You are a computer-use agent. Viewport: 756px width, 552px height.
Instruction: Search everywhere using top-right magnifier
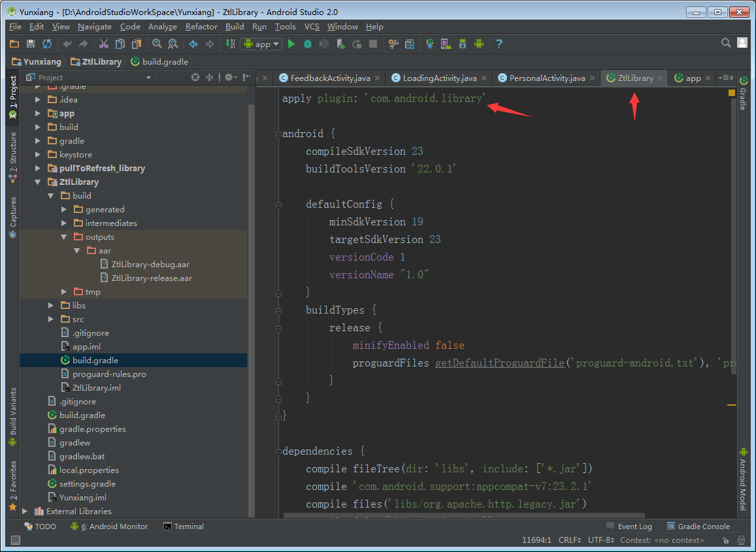pos(726,43)
